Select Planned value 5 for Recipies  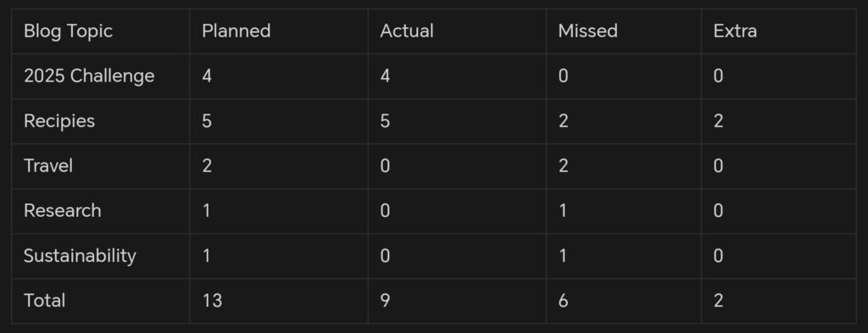207,121
